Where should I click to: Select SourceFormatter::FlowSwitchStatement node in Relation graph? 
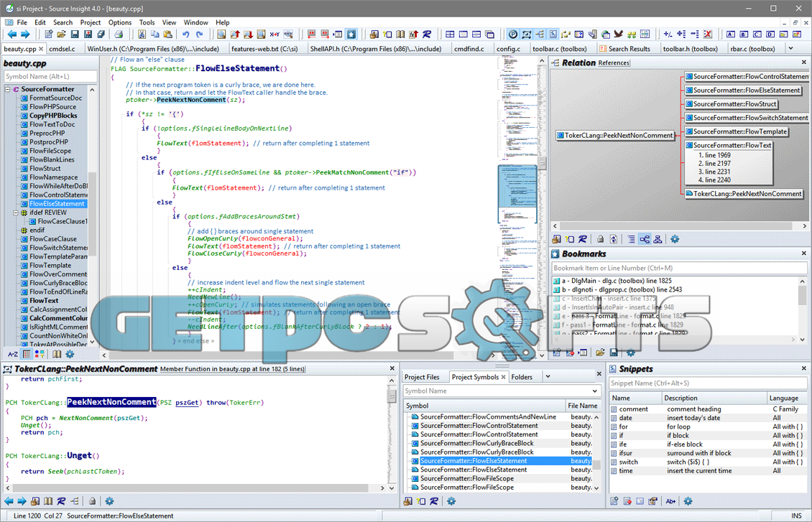click(x=747, y=118)
